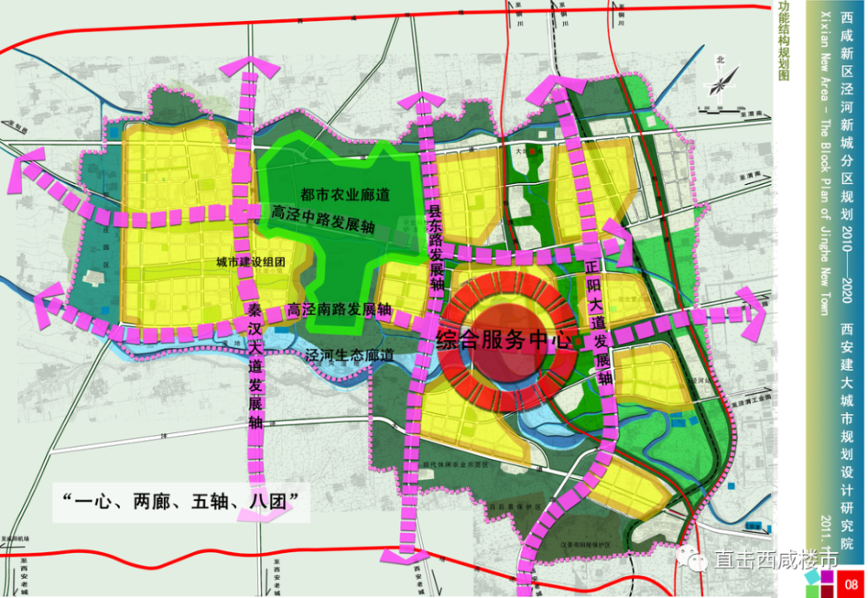Click the north compass arrow symbol
Viewport: 868px width, 598px height.
pos(722,81)
